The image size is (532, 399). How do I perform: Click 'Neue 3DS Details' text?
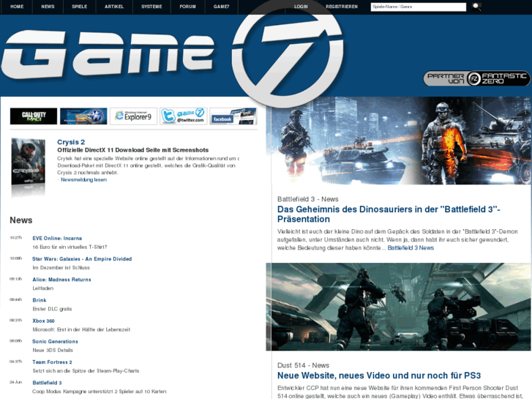tap(53, 350)
